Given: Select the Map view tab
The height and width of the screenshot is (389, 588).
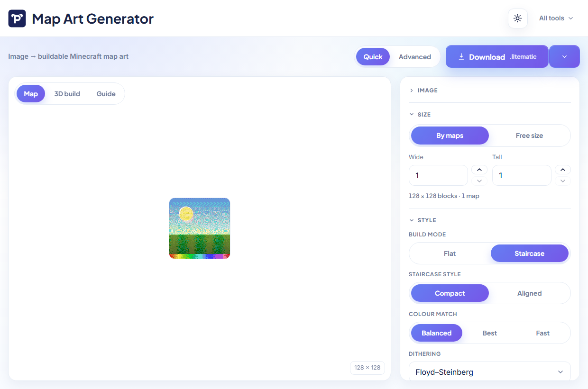Looking at the screenshot, I should tap(31, 94).
